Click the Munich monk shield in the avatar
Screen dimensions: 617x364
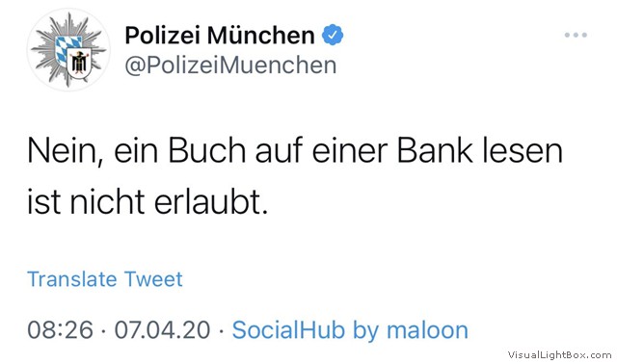(80, 62)
